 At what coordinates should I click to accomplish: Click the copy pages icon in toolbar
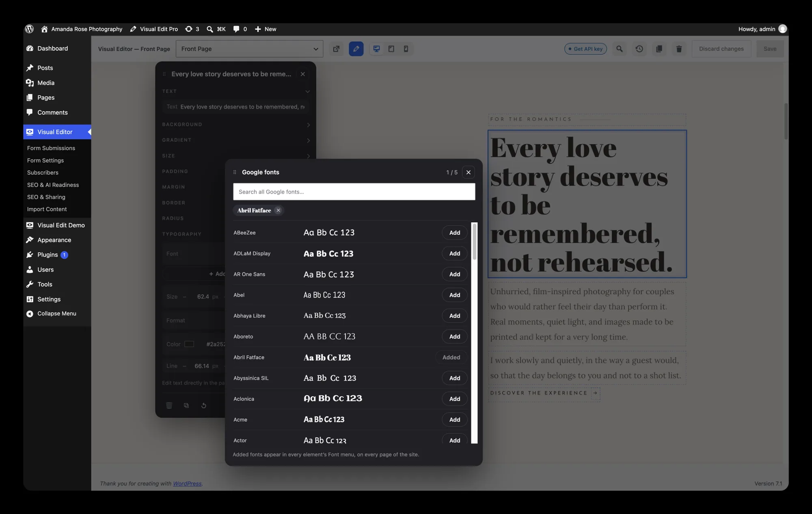tap(659, 49)
